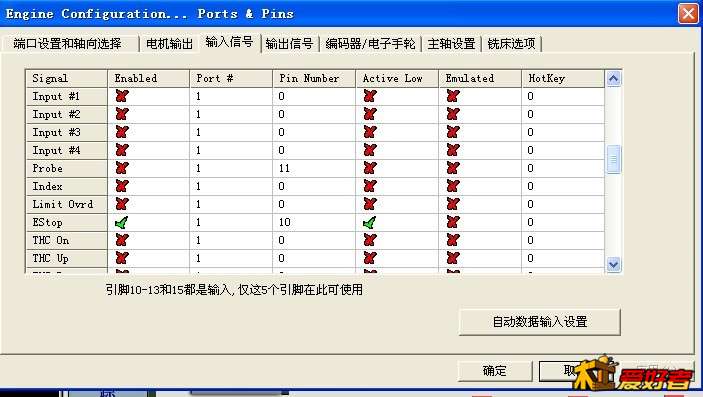This screenshot has height=397, width=703.
Task: Select the EStop signal row label
Action: [x=66, y=222]
